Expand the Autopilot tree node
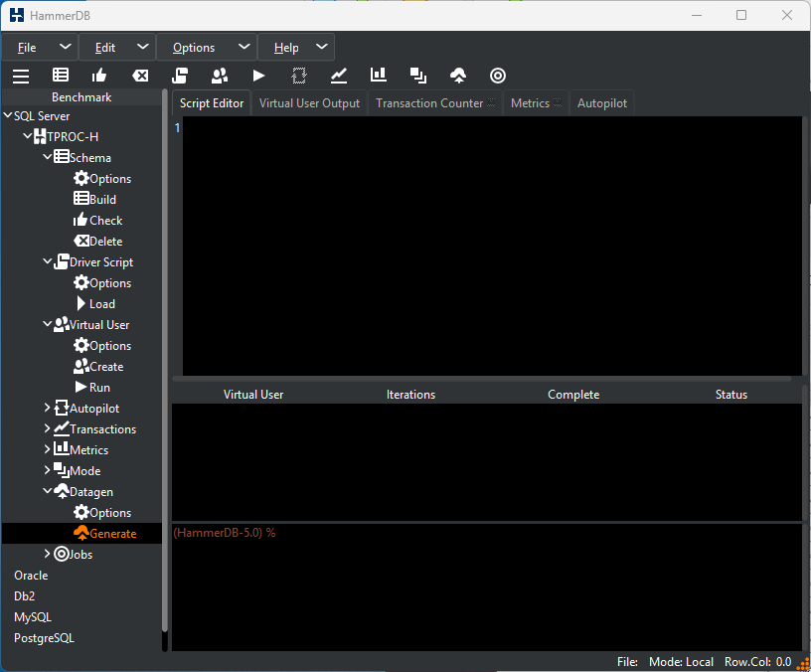Viewport: 811px width, 672px height. [x=47, y=408]
